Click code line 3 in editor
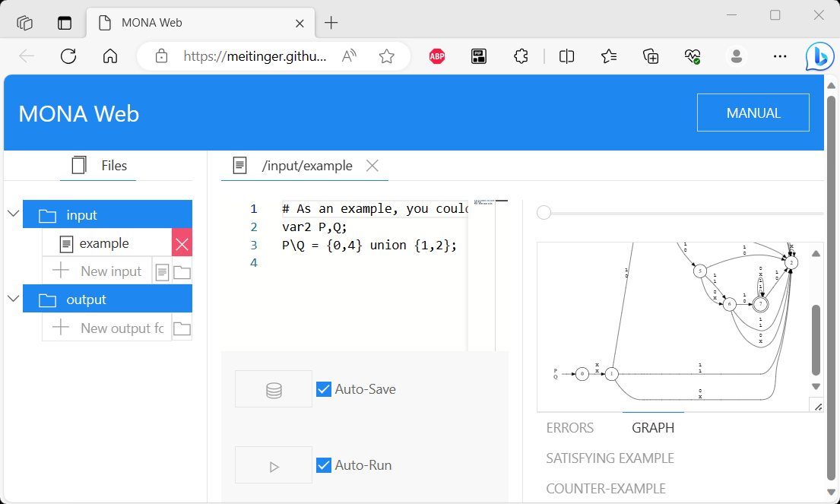The image size is (840, 504). (x=369, y=245)
